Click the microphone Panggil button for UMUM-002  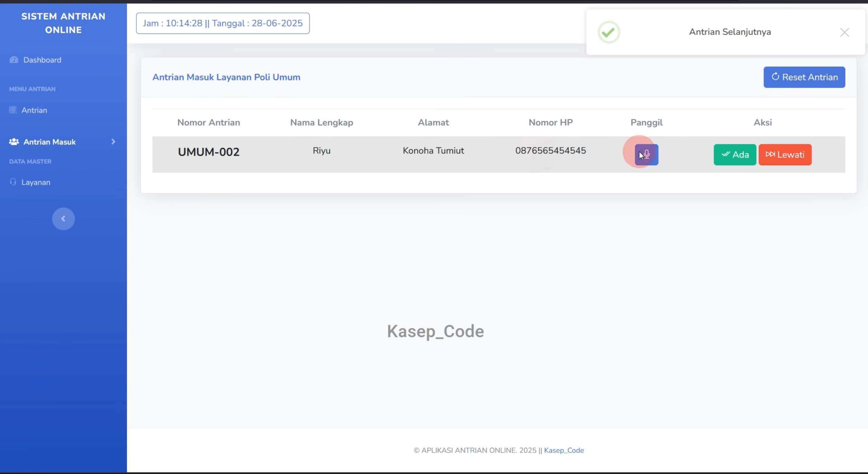[x=646, y=155]
